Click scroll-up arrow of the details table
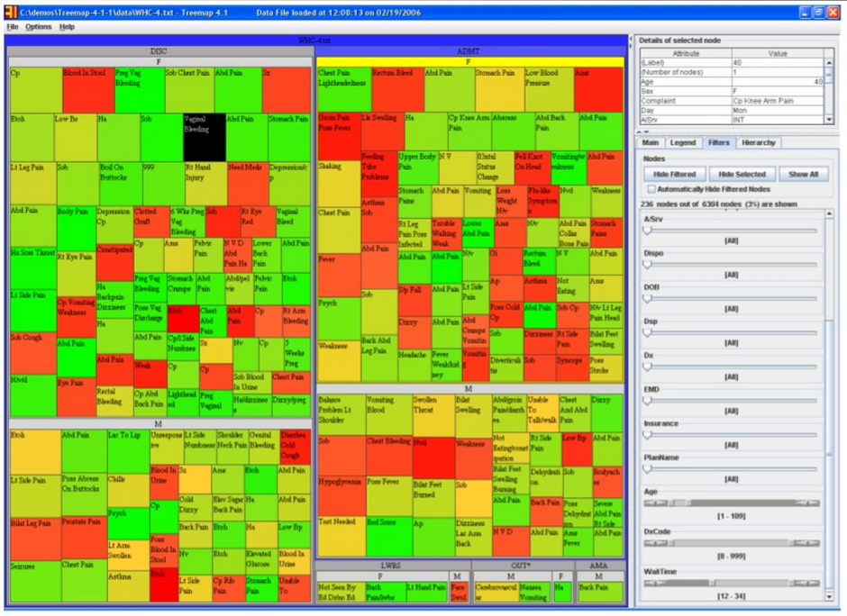847x616 pixels. (830, 64)
